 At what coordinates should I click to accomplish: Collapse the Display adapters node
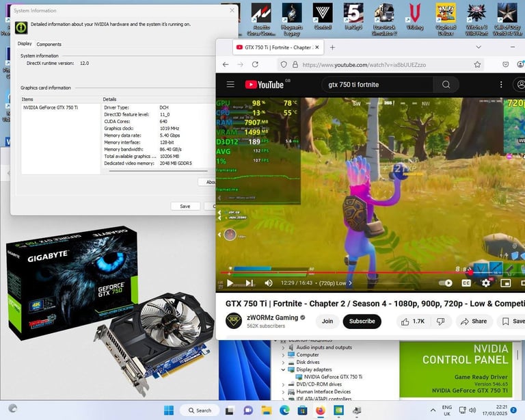pyautogui.click(x=283, y=370)
